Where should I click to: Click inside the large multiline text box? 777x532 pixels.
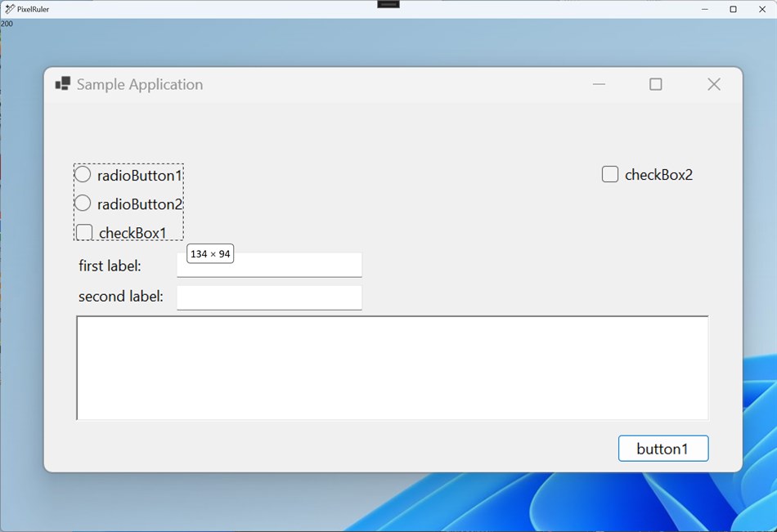(393, 368)
